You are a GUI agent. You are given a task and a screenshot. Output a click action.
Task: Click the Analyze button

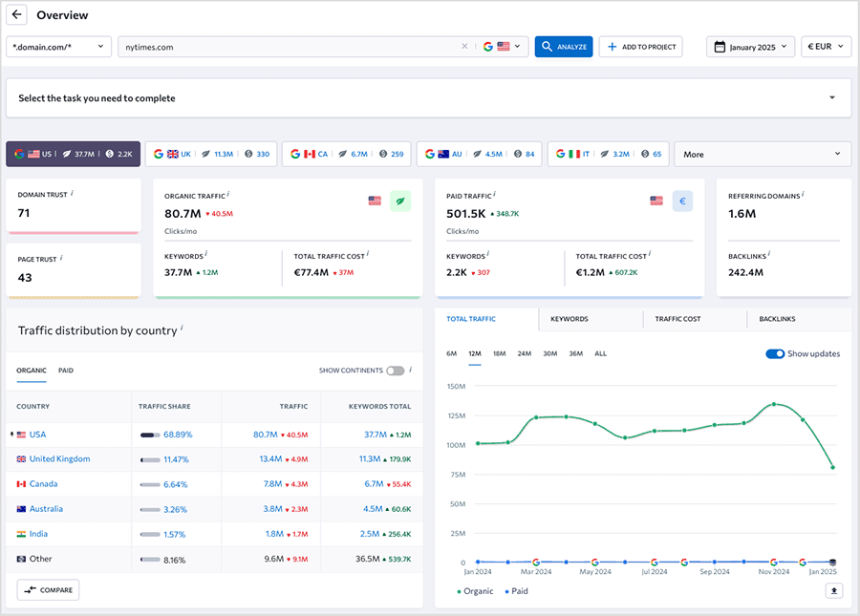coord(564,47)
